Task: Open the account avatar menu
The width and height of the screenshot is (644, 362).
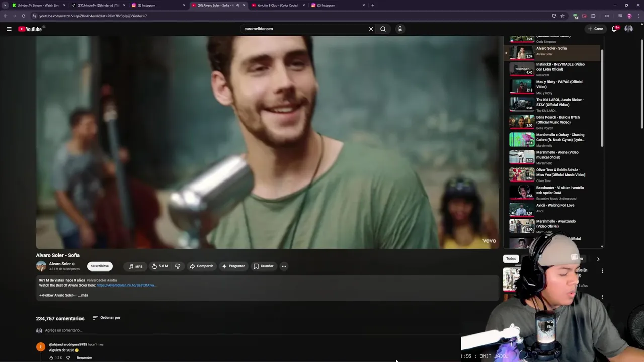Action: pos(628,29)
